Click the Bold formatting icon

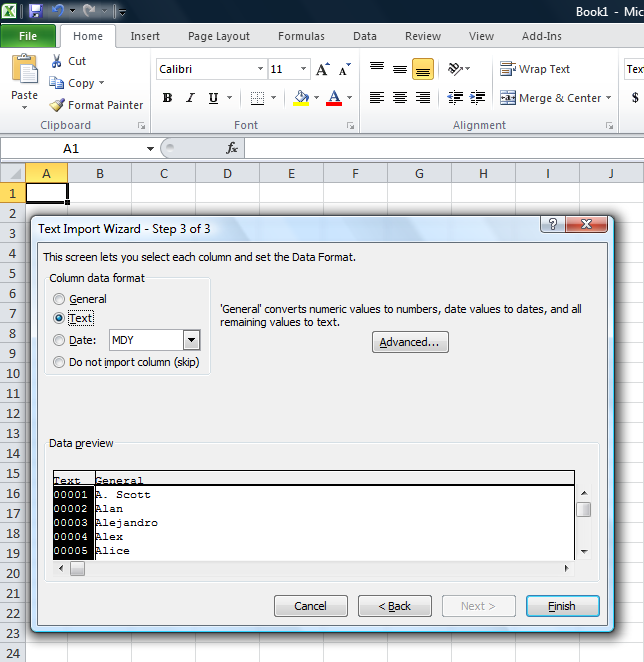tap(167, 98)
